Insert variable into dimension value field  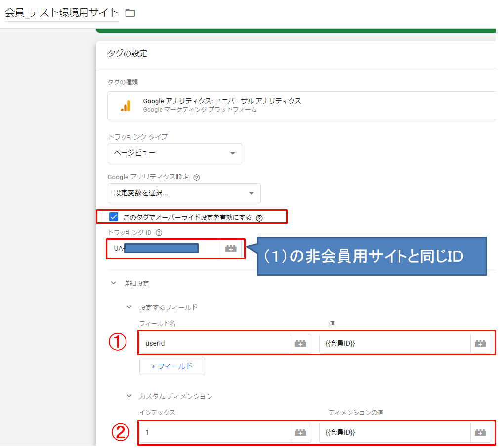[480, 433]
